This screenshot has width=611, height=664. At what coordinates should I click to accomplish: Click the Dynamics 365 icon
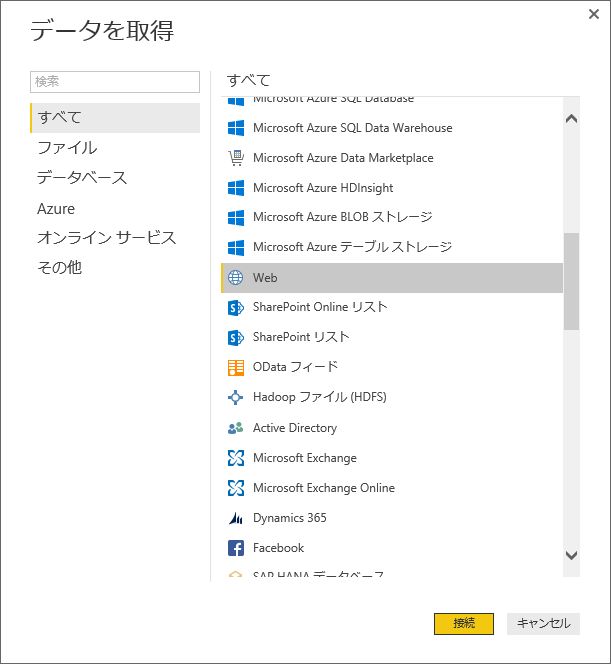236,518
